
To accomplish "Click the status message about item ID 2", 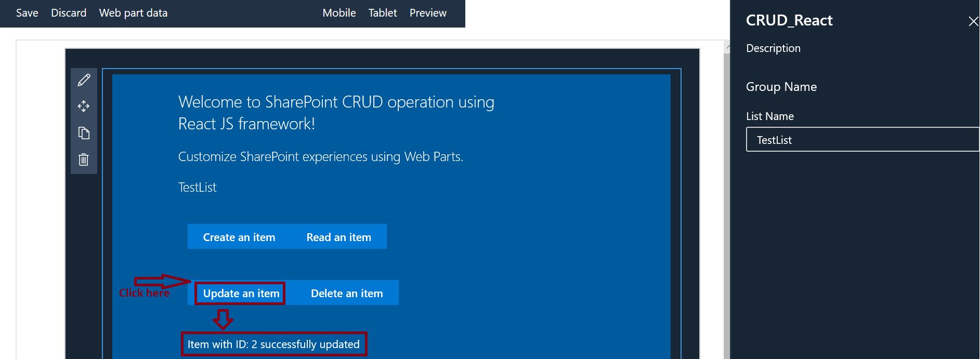I will [273, 344].
